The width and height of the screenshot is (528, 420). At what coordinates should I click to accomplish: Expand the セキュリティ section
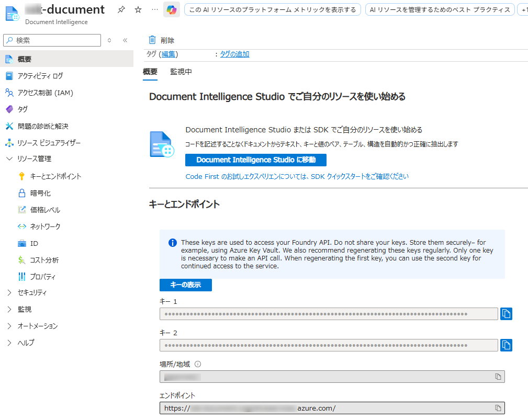(9, 293)
